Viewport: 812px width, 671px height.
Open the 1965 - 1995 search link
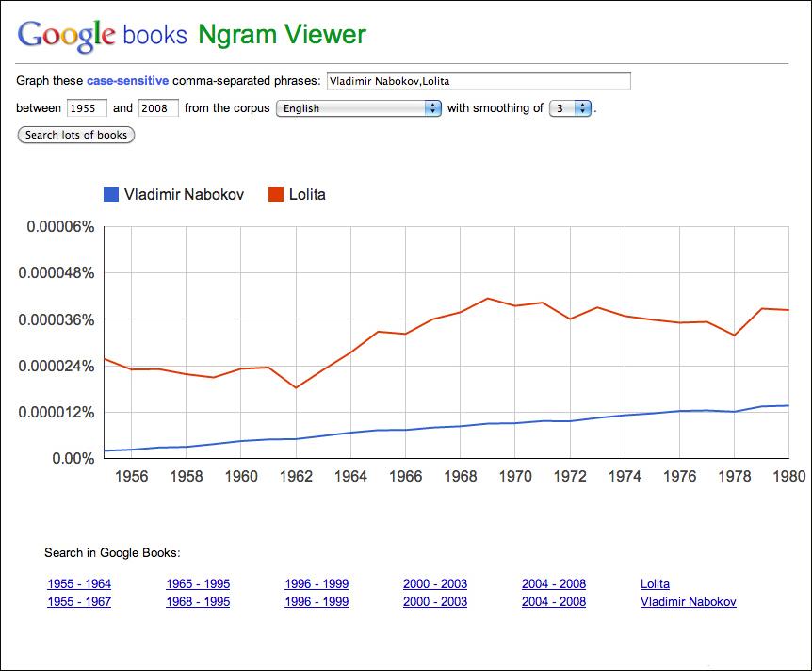click(198, 583)
